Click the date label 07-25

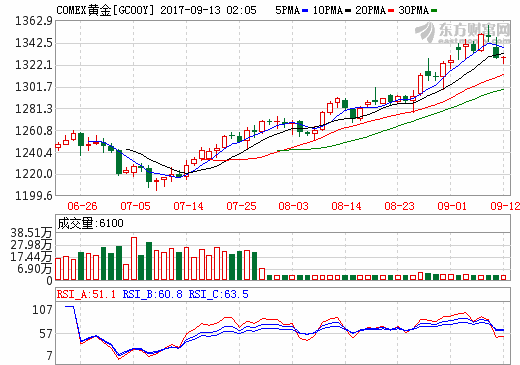[241, 206]
